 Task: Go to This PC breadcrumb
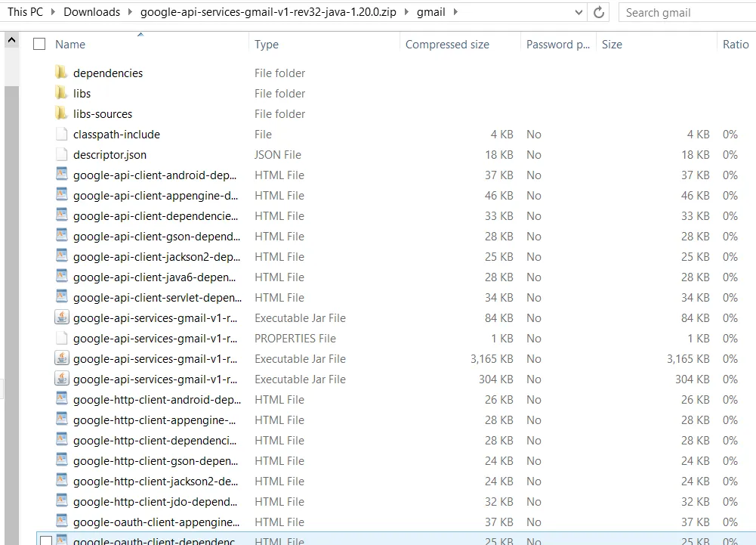(x=25, y=12)
